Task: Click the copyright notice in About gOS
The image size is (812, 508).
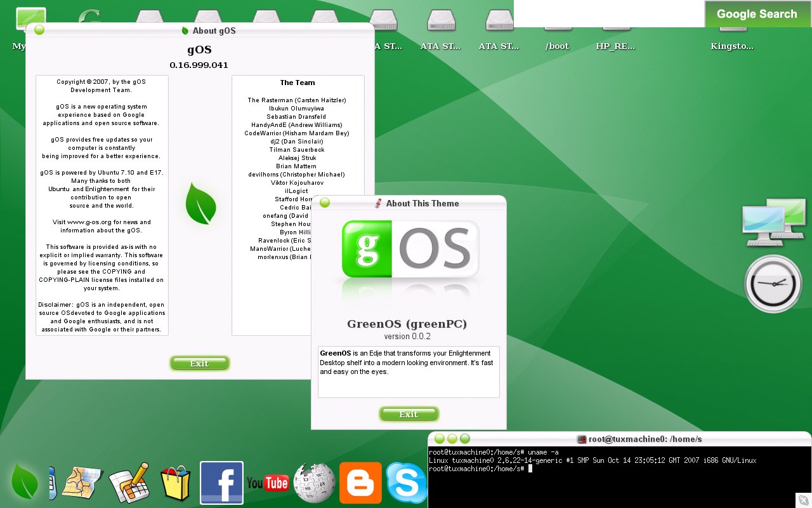Action: [x=101, y=86]
